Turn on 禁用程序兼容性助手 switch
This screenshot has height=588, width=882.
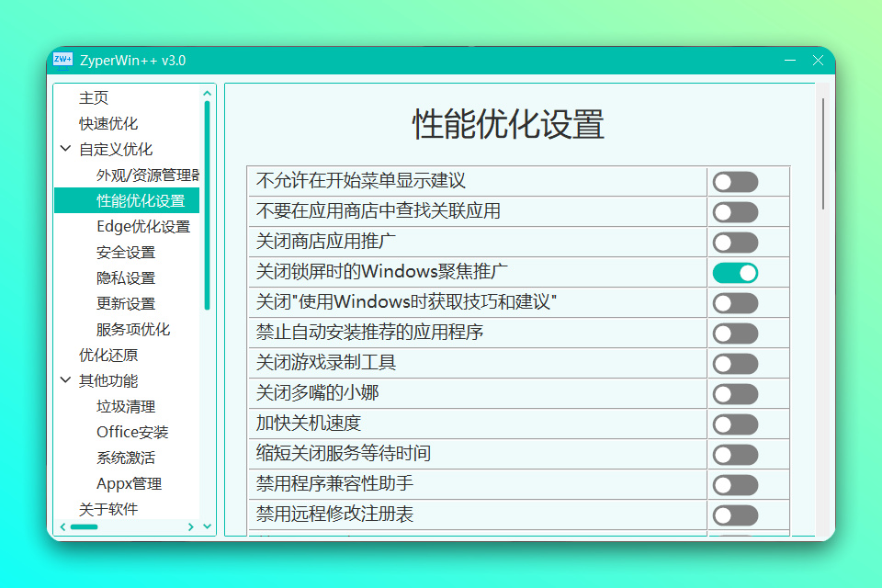click(x=735, y=486)
